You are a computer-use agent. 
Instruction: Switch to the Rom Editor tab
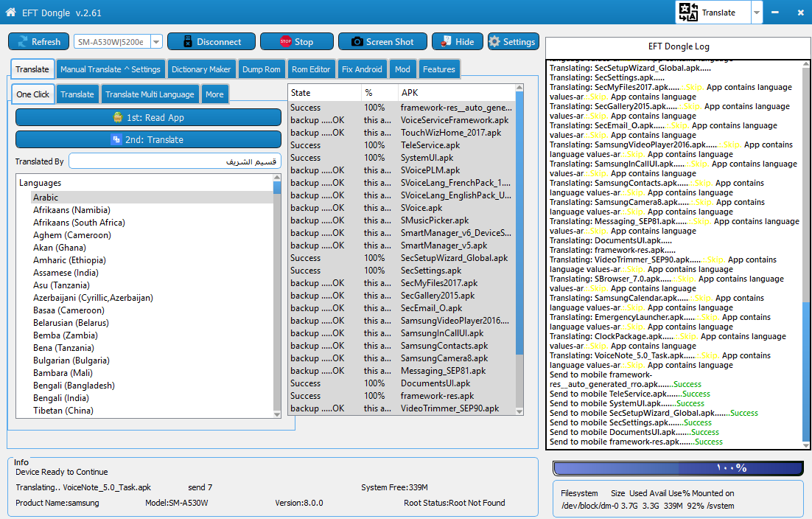(x=311, y=69)
